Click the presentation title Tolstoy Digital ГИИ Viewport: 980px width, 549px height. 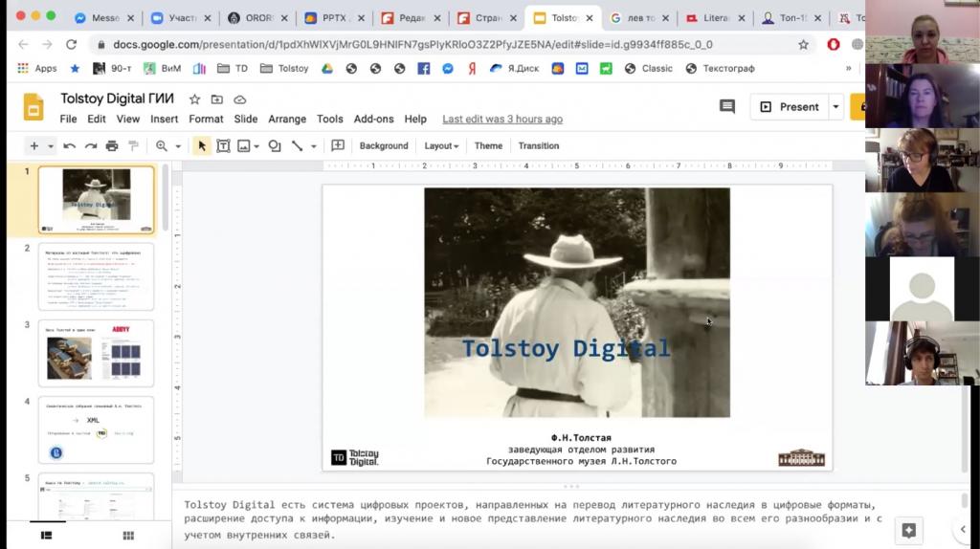[x=117, y=99]
